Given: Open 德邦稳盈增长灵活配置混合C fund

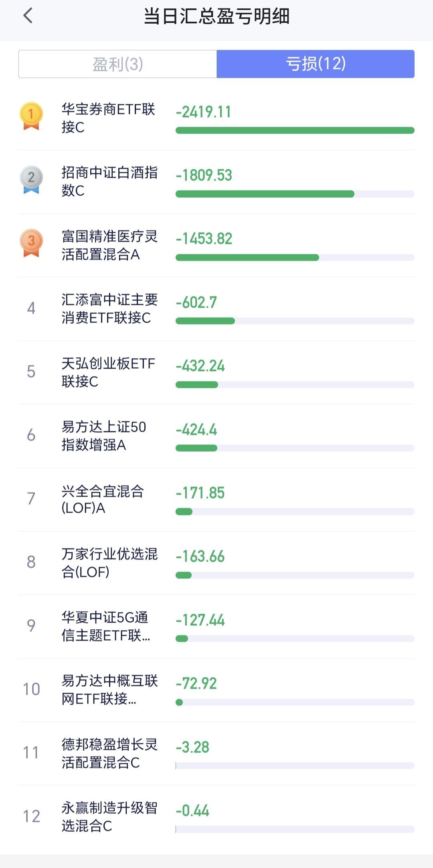Looking at the screenshot, I should (109, 753).
